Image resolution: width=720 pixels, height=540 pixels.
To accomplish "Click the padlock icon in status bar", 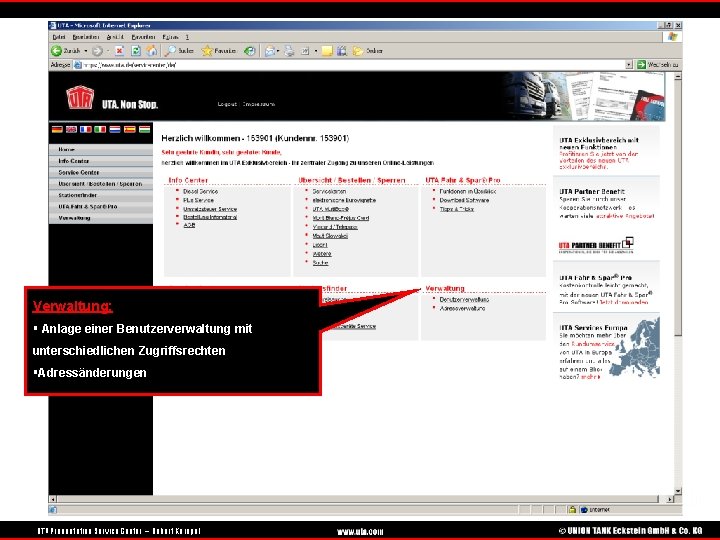I will [572, 509].
